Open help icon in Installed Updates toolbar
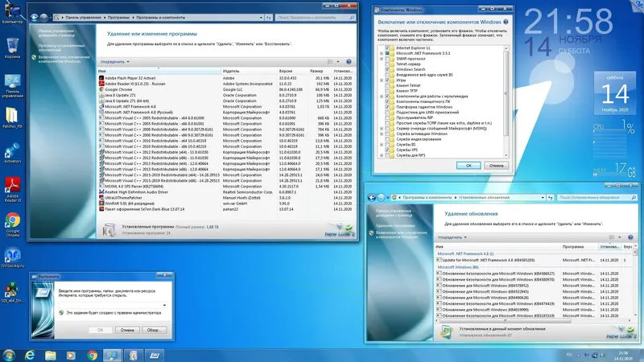The height and width of the screenshot is (362, 644). pos(630,237)
